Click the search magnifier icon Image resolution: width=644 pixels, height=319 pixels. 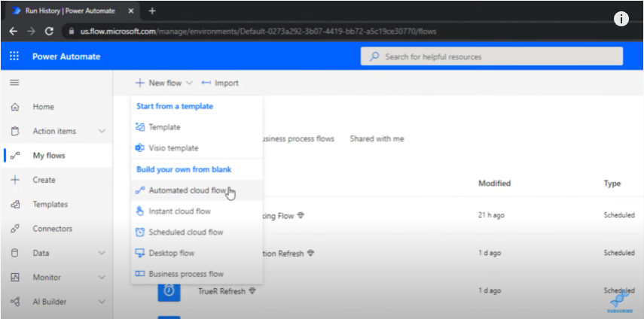pos(374,56)
